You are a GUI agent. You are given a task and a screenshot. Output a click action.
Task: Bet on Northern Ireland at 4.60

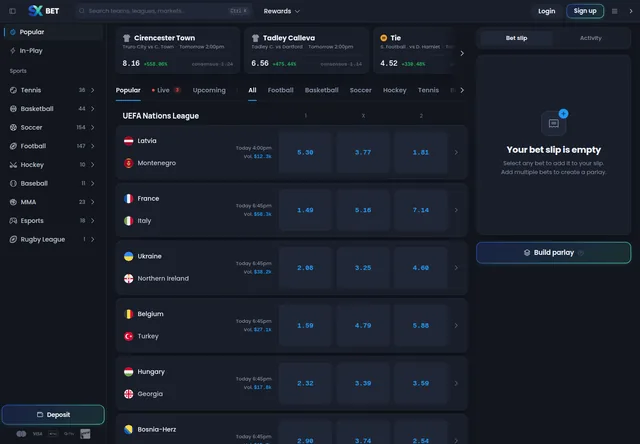[421, 268]
